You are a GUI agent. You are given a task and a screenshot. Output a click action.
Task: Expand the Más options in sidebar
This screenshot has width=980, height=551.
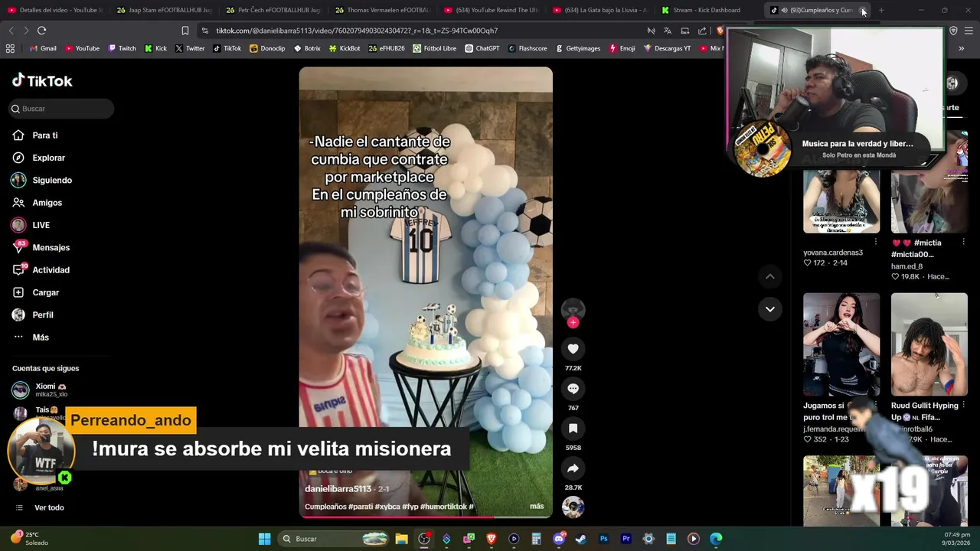[x=41, y=337]
